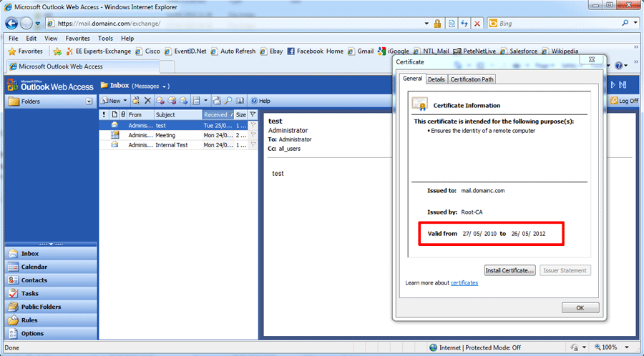644x356 pixels.
Task: Open the Tools menu
Action: coord(106,38)
